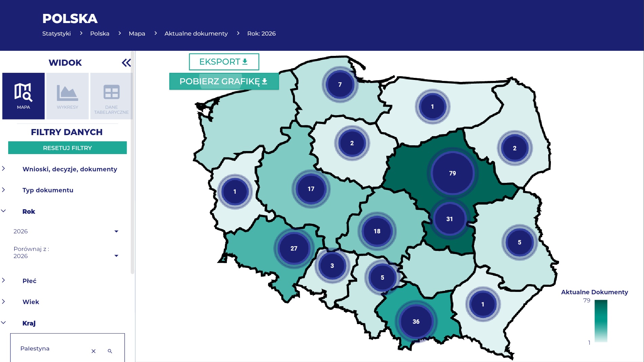Expand the Wiek filter
The height and width of the screenshot is (362, 644).
pos(31,302)
